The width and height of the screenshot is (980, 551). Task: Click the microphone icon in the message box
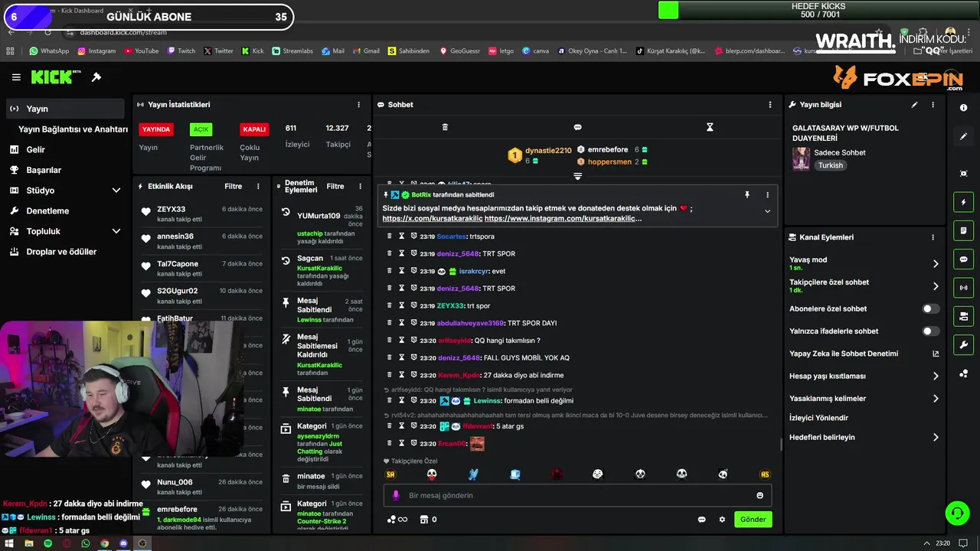396,495
